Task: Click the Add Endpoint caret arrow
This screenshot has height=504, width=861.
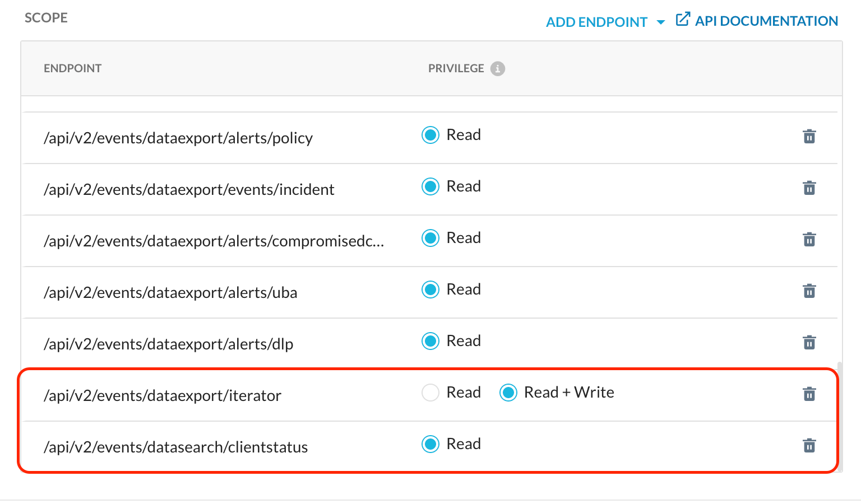Action: 661,22
